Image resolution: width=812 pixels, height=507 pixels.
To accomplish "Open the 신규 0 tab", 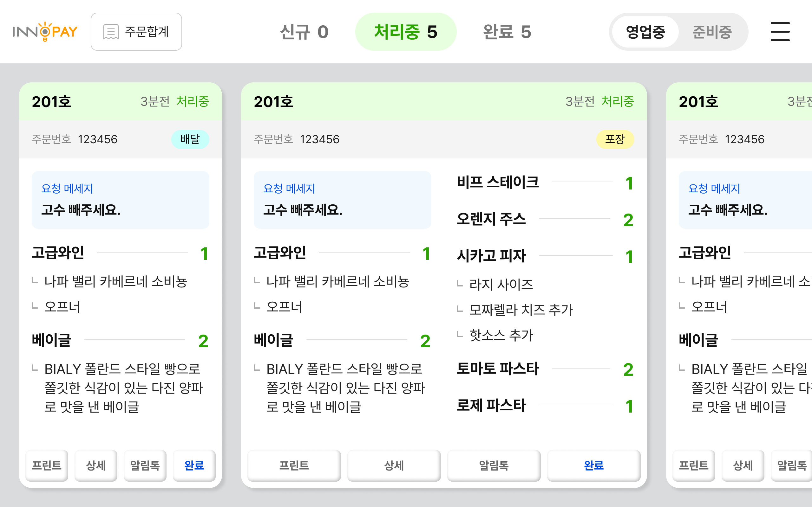I will point(304,32).
